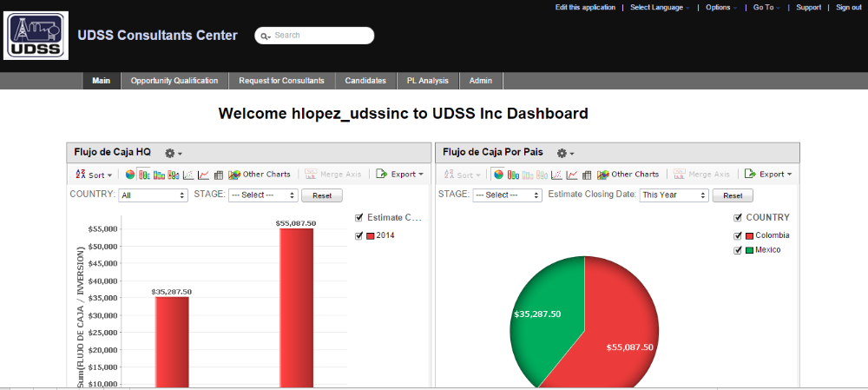
Task: Toggle the Estimate C... legend checkbox
Action: (x=359, y=218)
